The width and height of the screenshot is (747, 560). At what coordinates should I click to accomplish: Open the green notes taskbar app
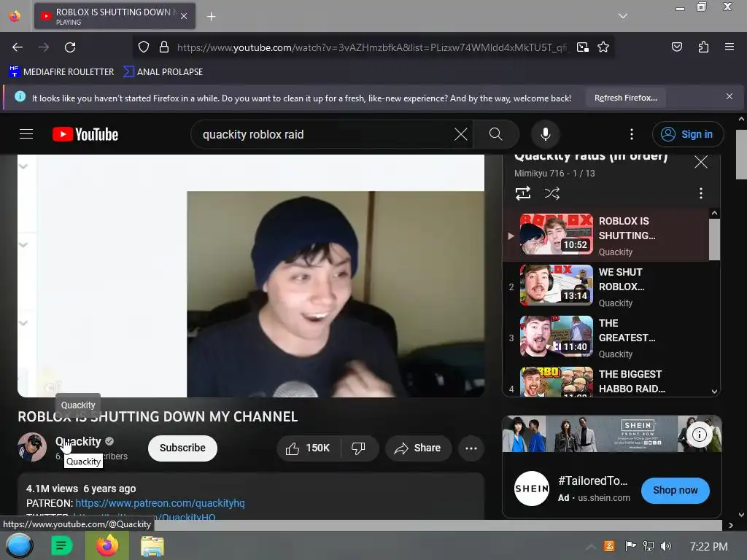(61, 545)
